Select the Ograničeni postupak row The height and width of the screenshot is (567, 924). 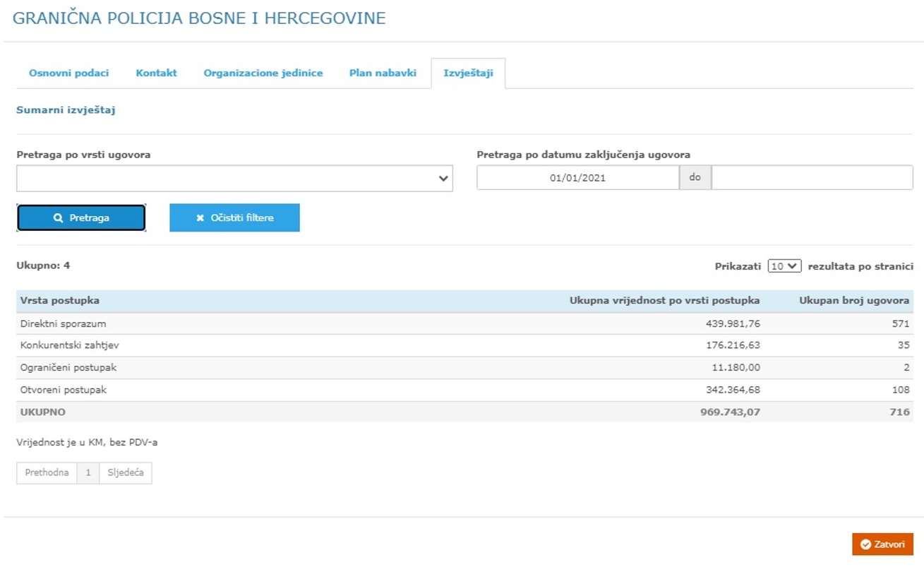pos(464,368)
